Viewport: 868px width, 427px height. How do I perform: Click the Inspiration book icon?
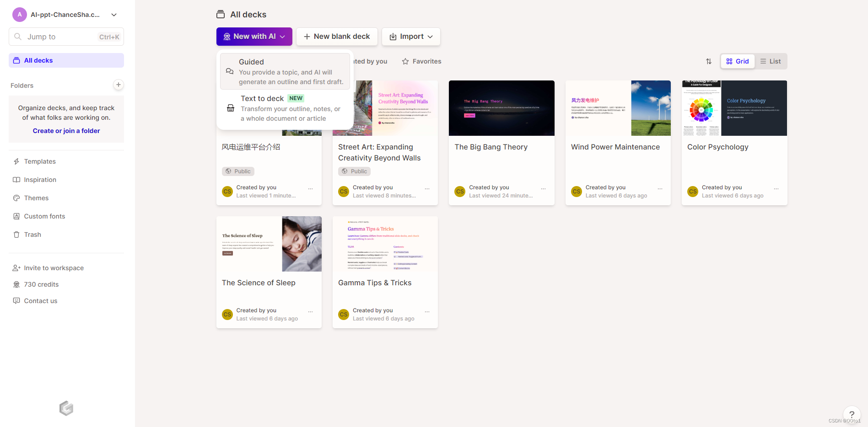pos(16,180)
